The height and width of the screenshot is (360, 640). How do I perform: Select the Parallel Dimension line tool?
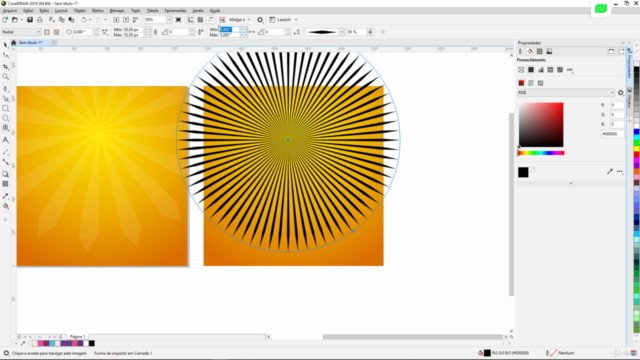point(5,152)
